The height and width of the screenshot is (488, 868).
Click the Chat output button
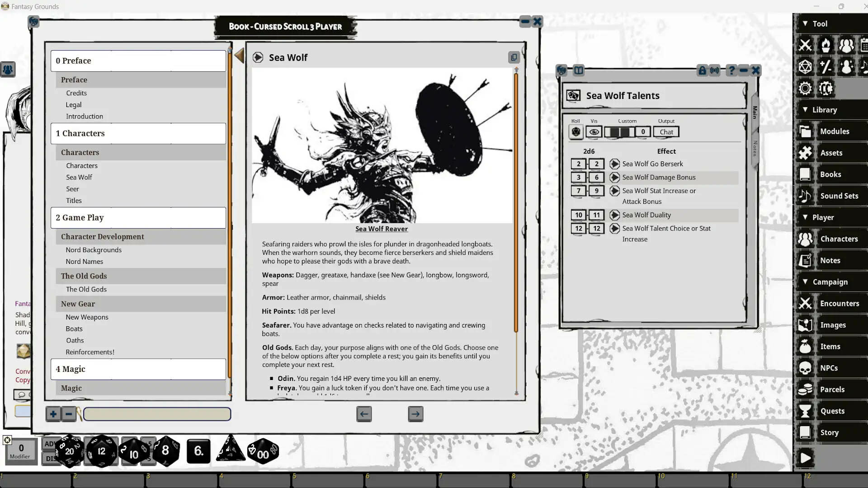click(666, 131)
